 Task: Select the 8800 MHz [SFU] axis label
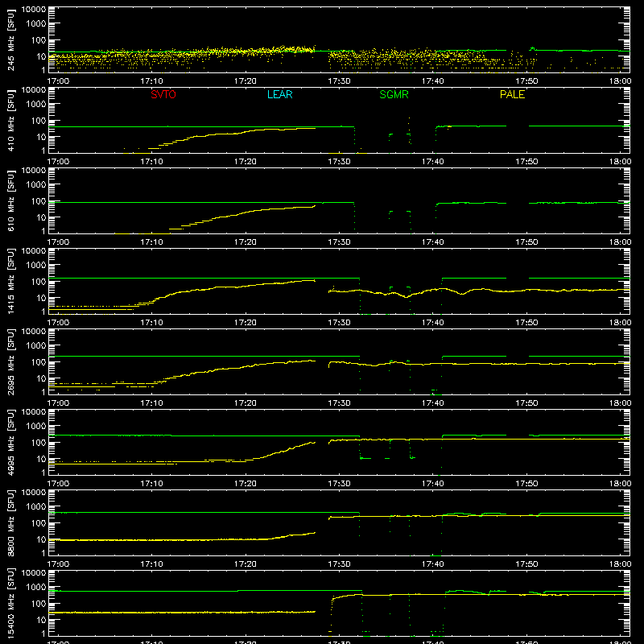(10, 522)
